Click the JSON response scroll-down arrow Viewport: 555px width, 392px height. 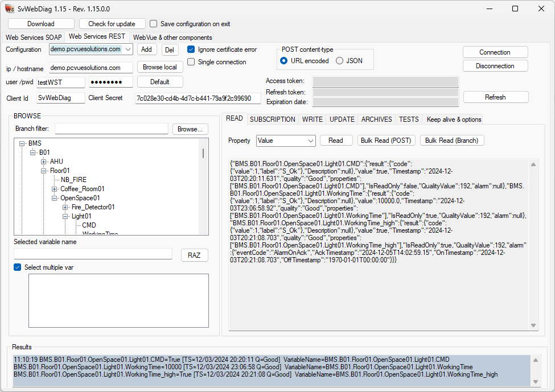coord(533,325)
